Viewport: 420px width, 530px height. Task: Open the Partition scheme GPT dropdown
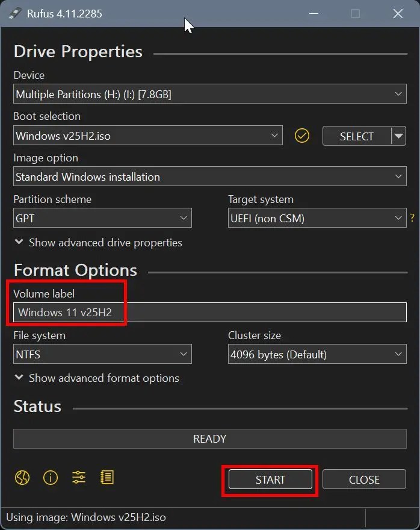[x=102, y=218]
